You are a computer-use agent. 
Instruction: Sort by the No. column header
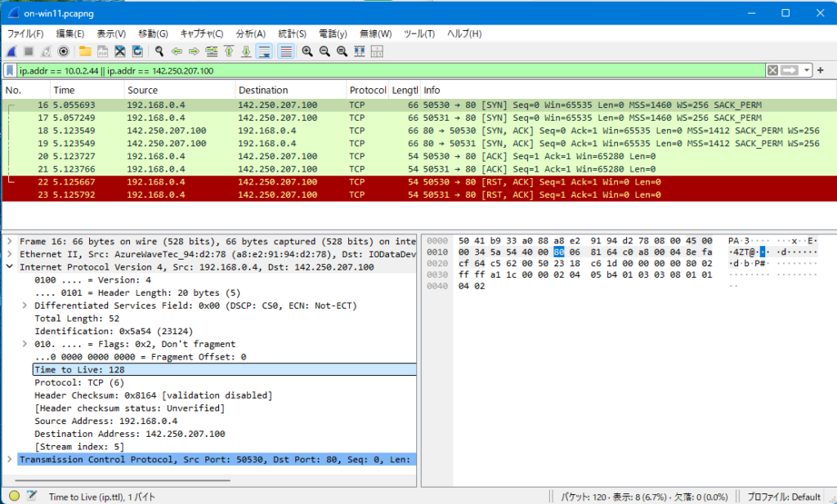coord(26,90)
